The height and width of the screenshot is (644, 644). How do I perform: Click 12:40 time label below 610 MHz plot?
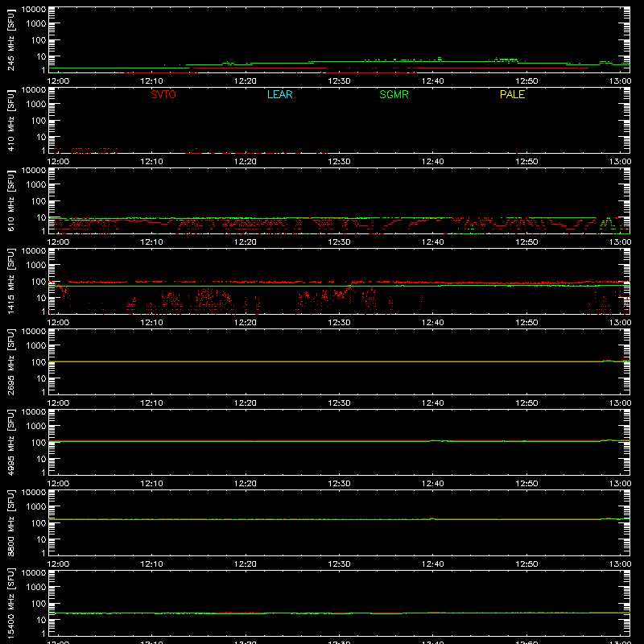(x=433, y=242)
